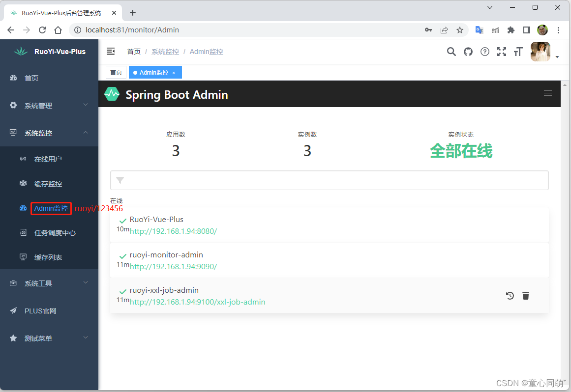Select the ruoyi-monitor-admin application row
Image resolution: width=571 pixels, height=392 pixels.
pos(329,260)
